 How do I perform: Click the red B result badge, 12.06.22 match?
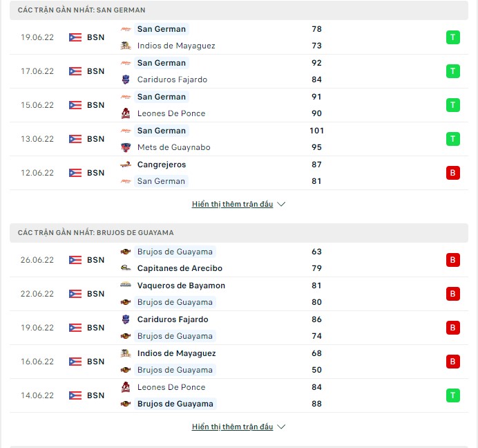[x=453, y=173]
